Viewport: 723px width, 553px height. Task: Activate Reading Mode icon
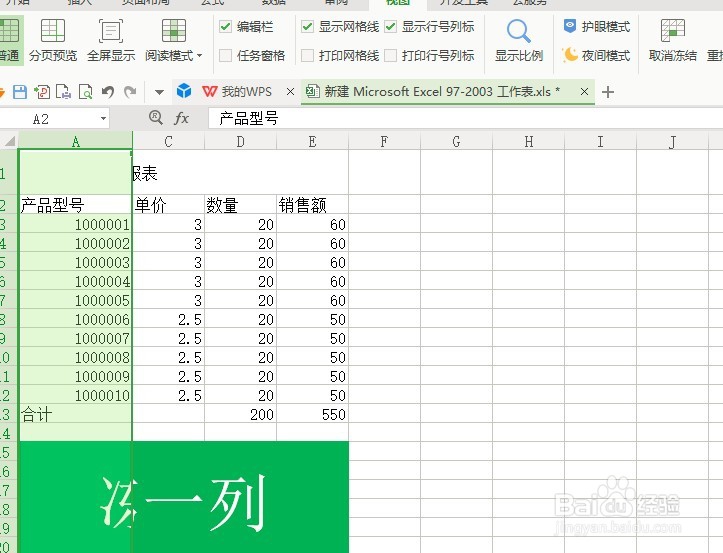[174, 31]
